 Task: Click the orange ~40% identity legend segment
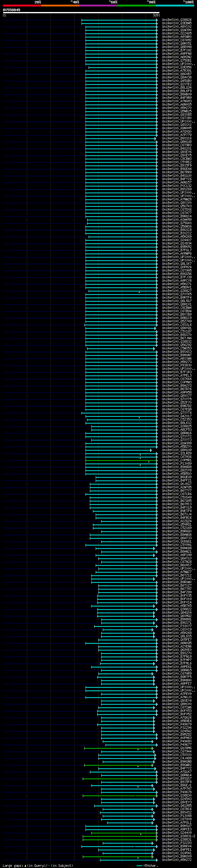click(x=60, y=6)
